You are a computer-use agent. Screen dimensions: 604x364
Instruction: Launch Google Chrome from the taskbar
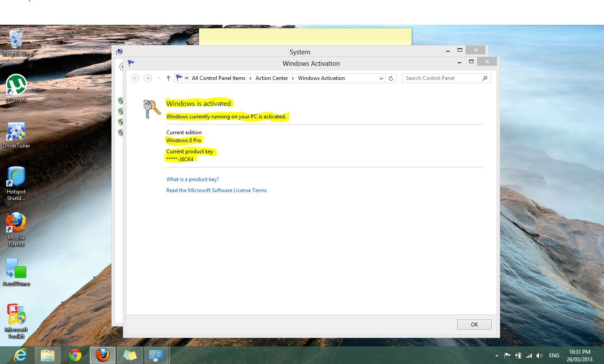[75, 355]
